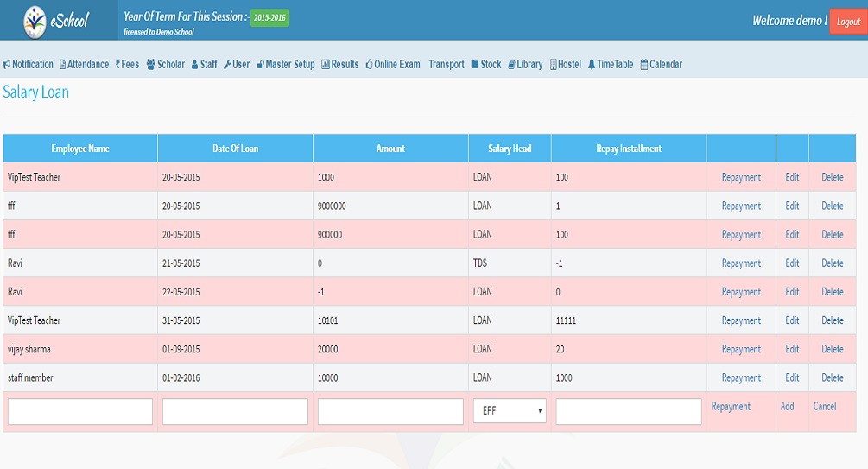This screenshot has width=868, height=469.
Task: Open the Calendar icon menu
Action: tap(644, 65)
